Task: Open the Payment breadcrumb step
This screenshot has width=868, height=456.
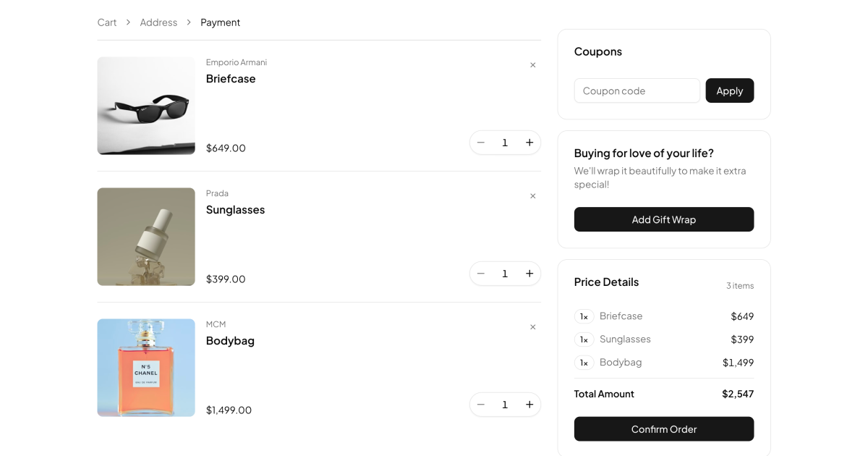Action: pyautogui.click(x=221, y=22)
